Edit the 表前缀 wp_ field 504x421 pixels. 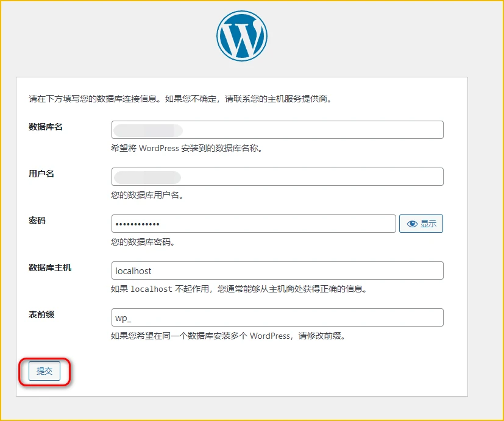(x=277, y=317)
